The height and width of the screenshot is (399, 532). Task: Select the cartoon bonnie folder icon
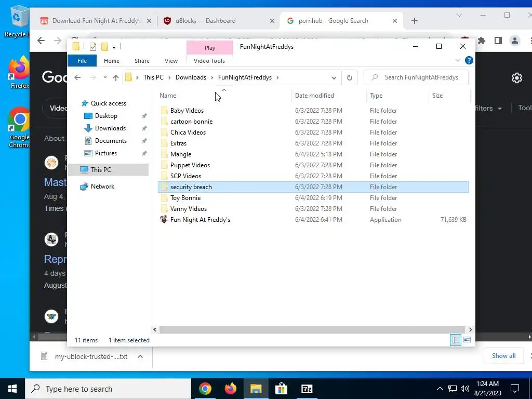point(164,121)
